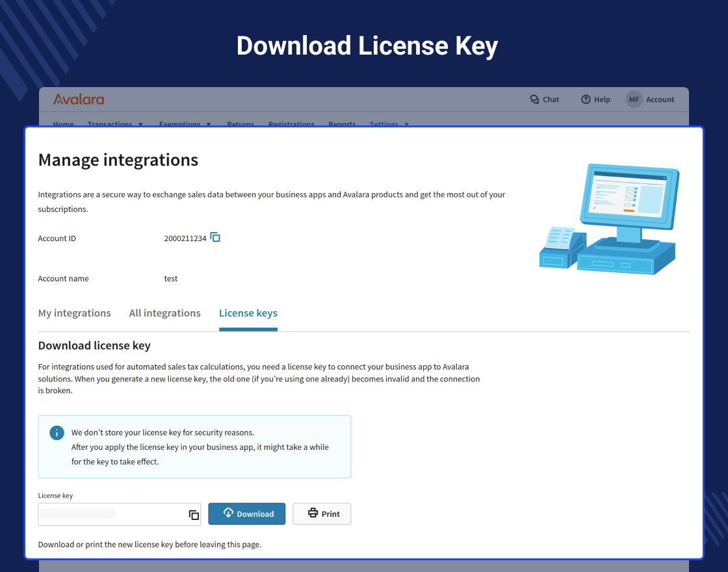
Task: Open the MF account avatar
Action: [x=634, y=99]
